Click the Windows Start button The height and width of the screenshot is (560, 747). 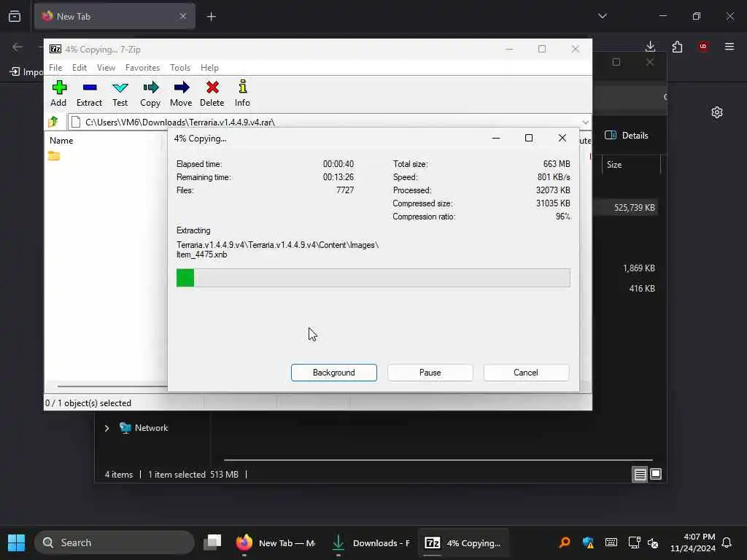pyautogui.click(x=16, y=542)
